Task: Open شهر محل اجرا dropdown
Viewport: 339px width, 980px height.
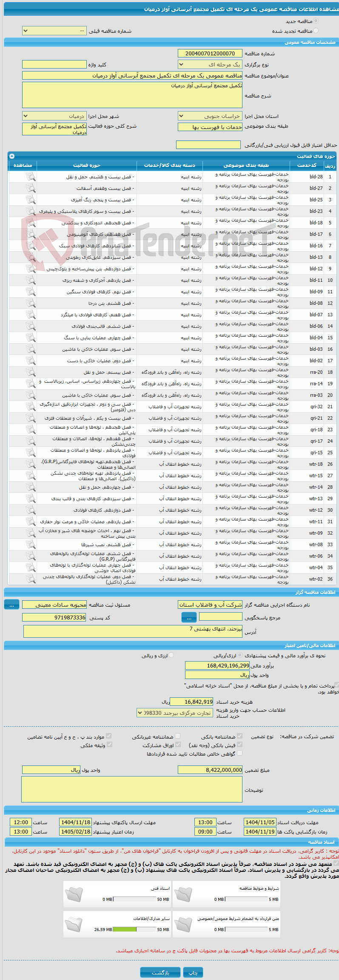Action: point(54,116)
